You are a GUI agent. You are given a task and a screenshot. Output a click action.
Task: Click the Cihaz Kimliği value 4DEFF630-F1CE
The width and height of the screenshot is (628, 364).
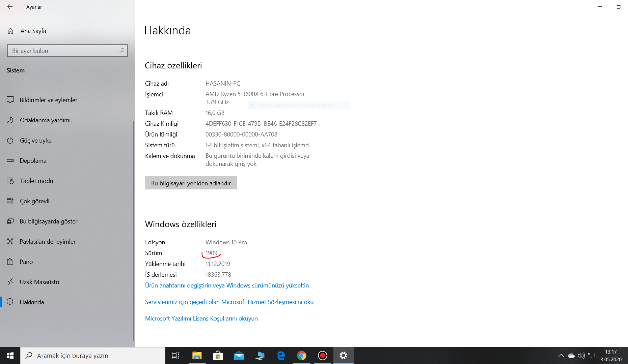[x=261, y=124]
